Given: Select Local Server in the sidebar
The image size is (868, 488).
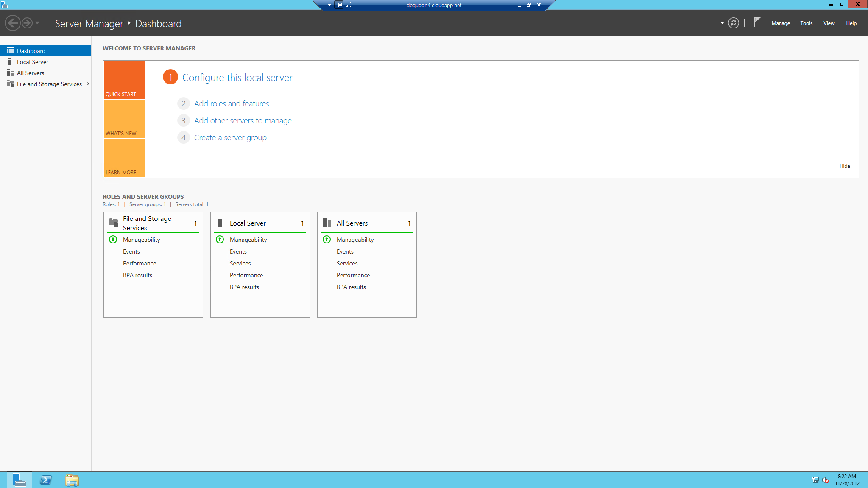Looking at the screenshot, I should point(46,62).
